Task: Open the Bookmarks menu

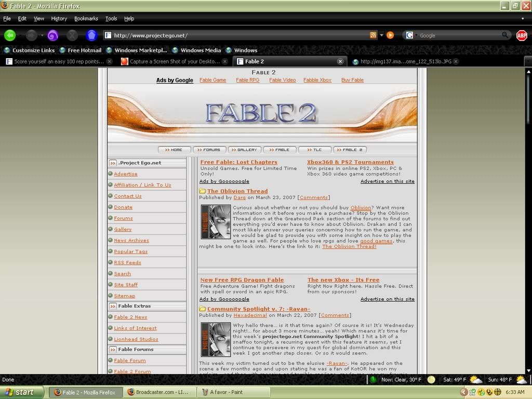Action: click(86, 19)
